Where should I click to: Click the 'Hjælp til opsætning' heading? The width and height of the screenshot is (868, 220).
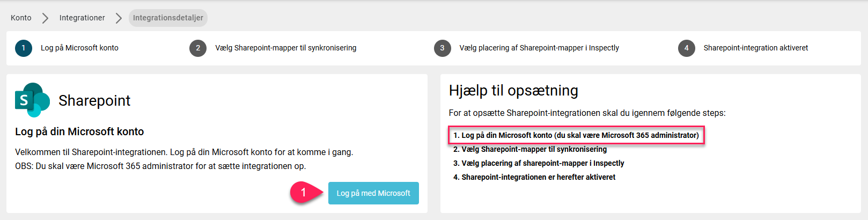click(513, 91)
